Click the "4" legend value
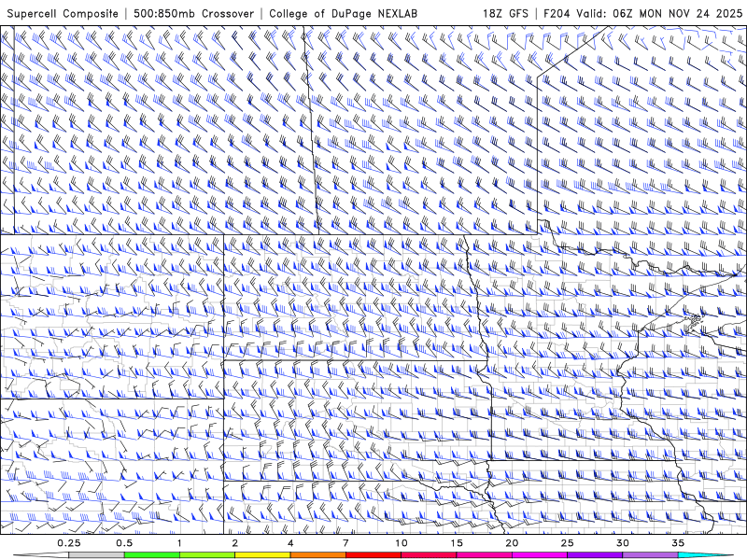 point(290,543)
